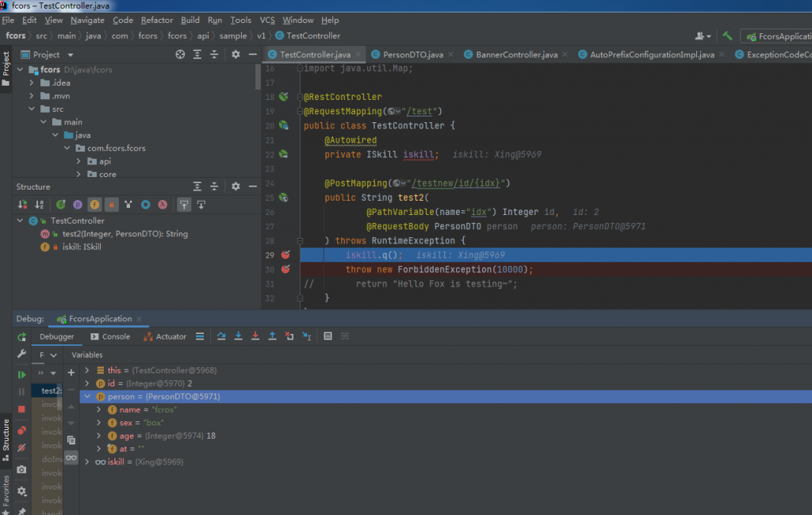Expand the .mvn folder
This screenshot has width=812, height=515.
[x=32, y=96]
